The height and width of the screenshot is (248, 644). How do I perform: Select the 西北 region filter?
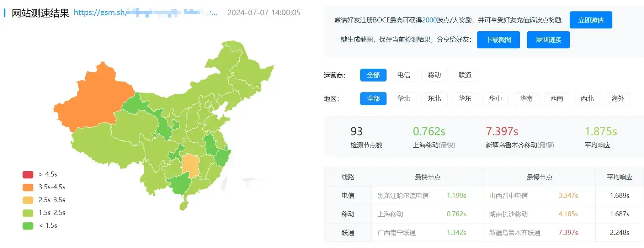point(587,99)
